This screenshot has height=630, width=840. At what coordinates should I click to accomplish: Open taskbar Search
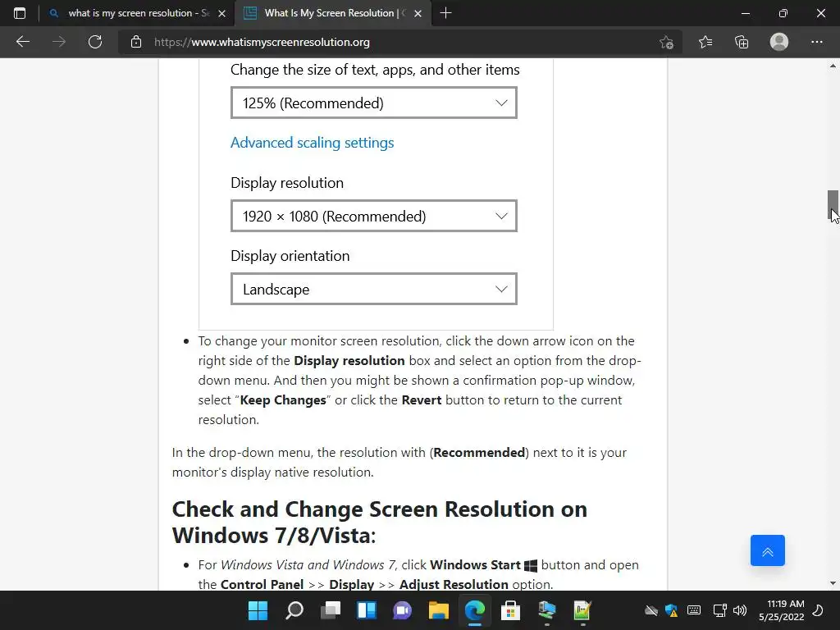[x=294, y=610]
